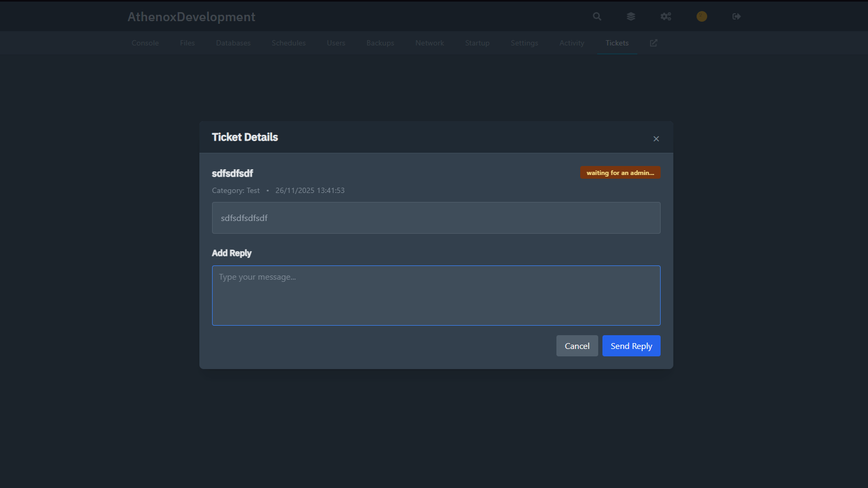
Task: Open the servers stack icon
Action: pyautogui.click(x=631, y=16)
